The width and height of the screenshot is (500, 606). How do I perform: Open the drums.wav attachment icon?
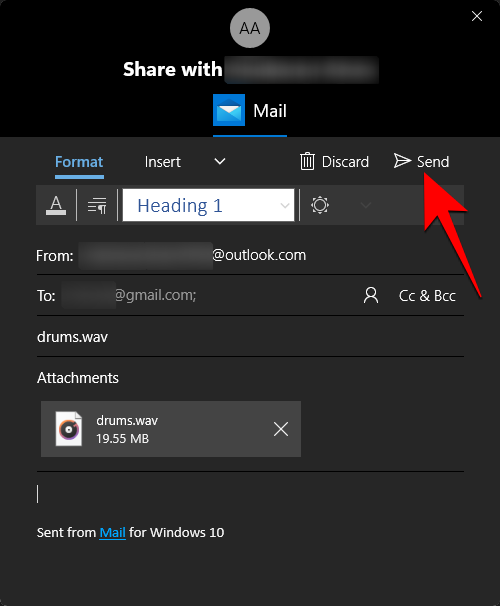click(69, 429)
